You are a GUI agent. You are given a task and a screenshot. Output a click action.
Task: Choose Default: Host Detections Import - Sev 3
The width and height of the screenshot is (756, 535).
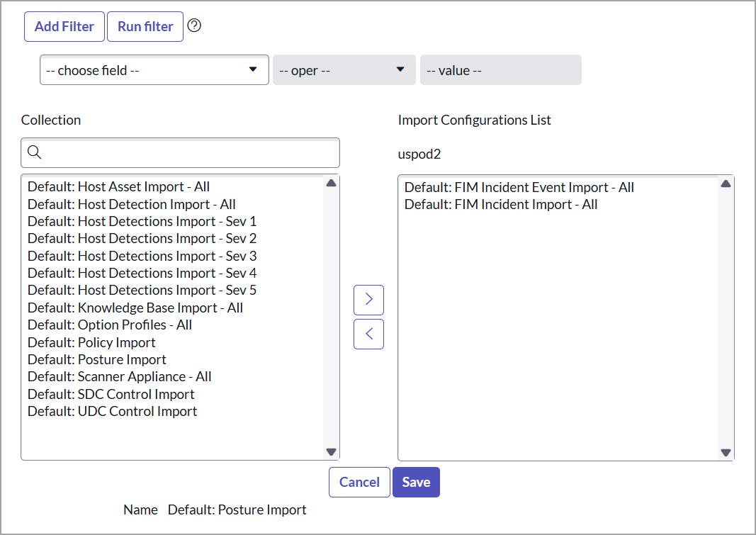tap(142, 256)
